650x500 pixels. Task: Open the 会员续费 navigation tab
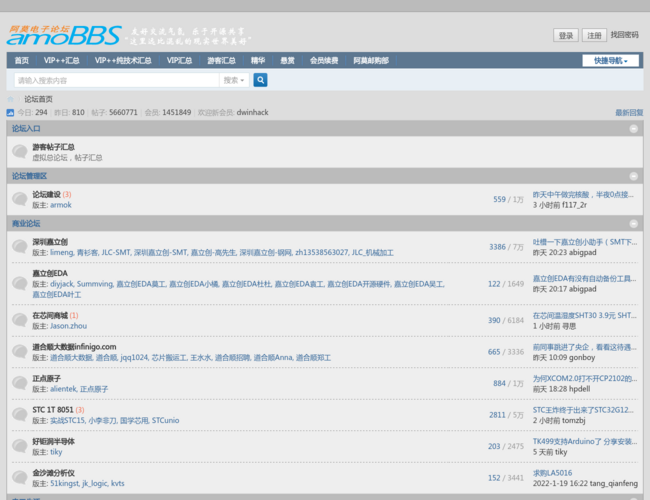323,60
